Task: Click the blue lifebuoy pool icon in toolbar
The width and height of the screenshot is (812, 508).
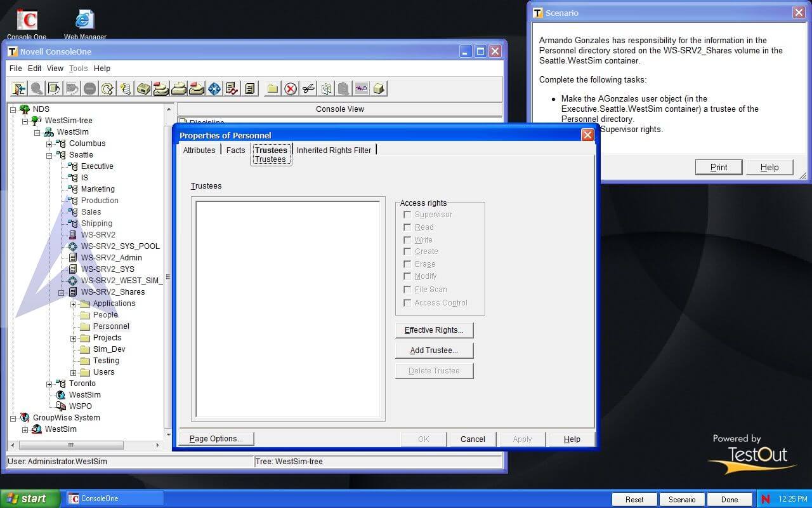Action: [214, 89]
